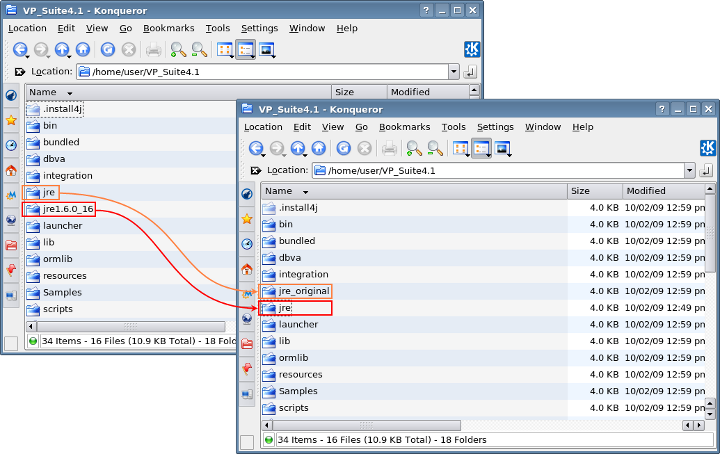Click What's This help button on front titlebar
Viewport: 720px width, 454px height.
tap(662, 109)
